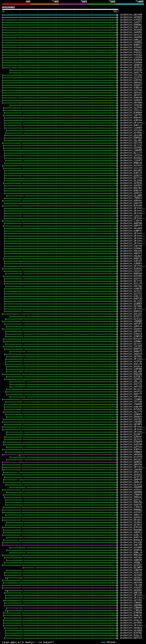The height and width of the screenshot is (644, 146).
Task: Select the UniRef100_P26969 label
Action: (x=131, y=63)
